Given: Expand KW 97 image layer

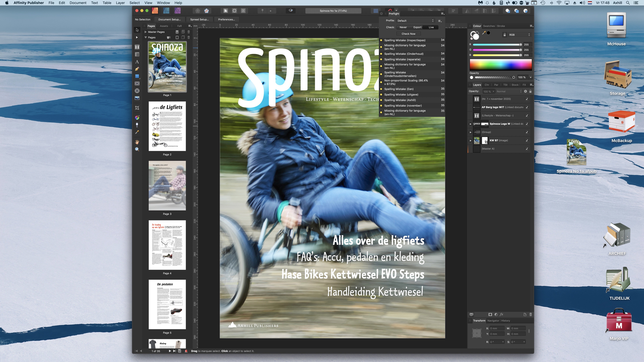Looking at the screenshot, I should click(x=471, y=140).
